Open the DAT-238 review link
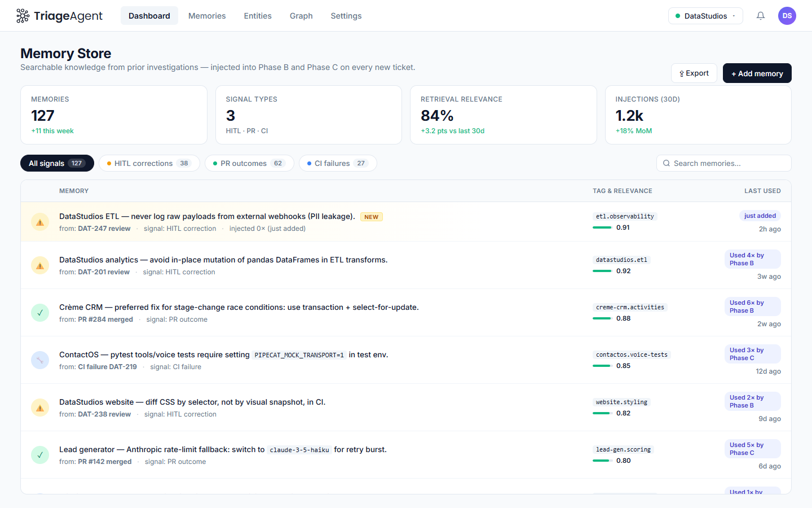 click(x=104, y=414)
